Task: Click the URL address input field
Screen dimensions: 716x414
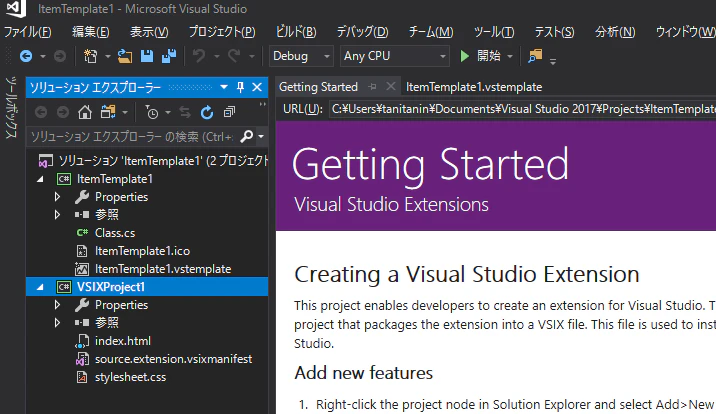Action: pos(522,109)
